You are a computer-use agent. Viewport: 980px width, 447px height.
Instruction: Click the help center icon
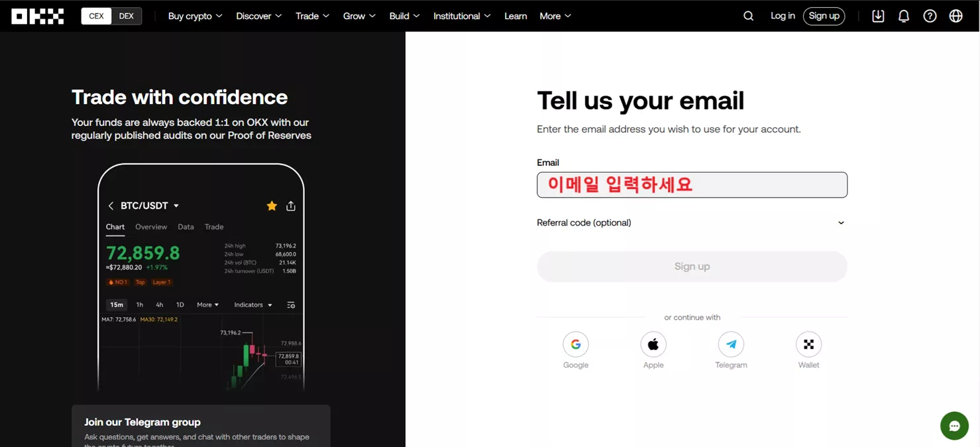coord(929,15)
